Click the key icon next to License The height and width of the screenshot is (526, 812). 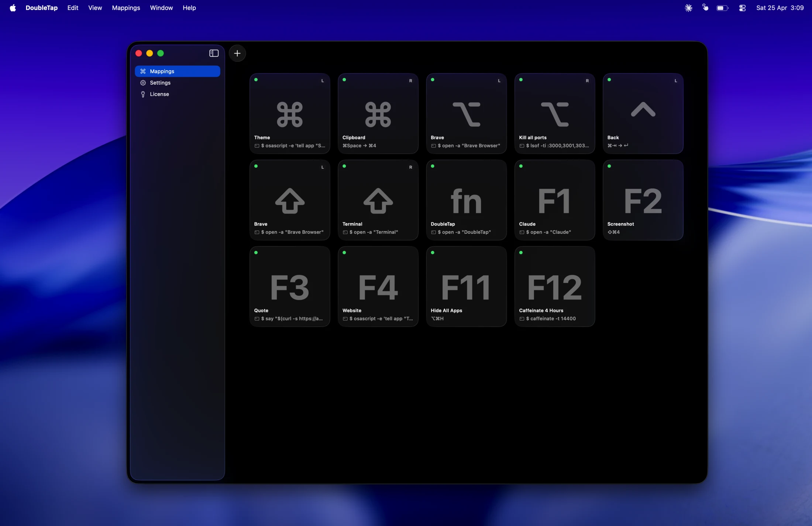pyautogui.click(x=143, y=94)
